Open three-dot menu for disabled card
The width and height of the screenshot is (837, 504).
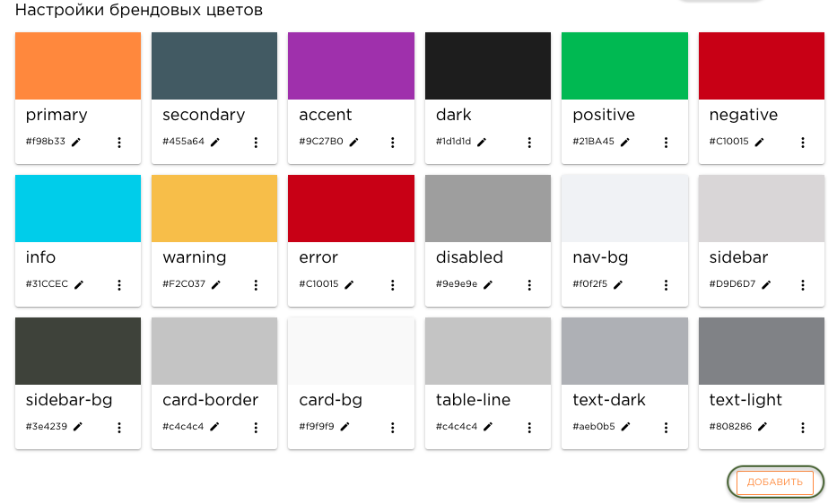coord(529,285)
